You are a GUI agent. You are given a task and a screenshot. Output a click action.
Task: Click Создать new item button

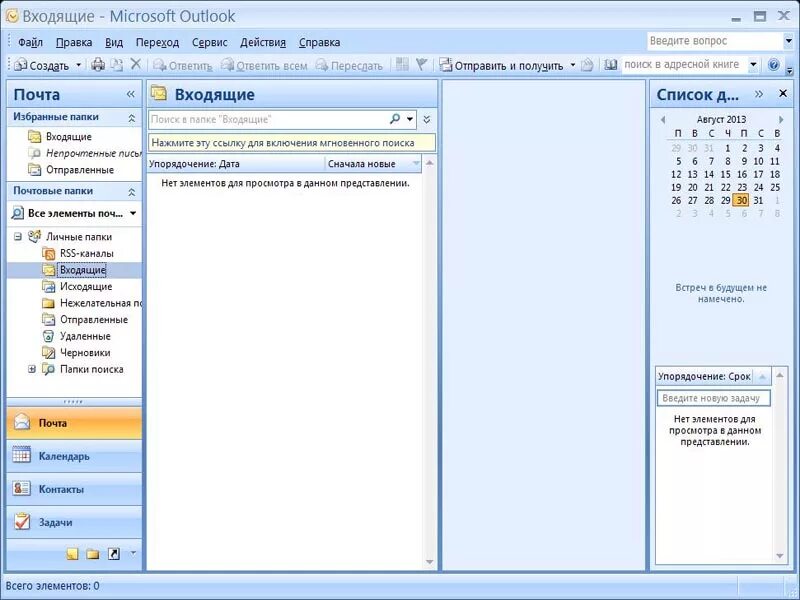pyautogui.click(x=42, y=65)
